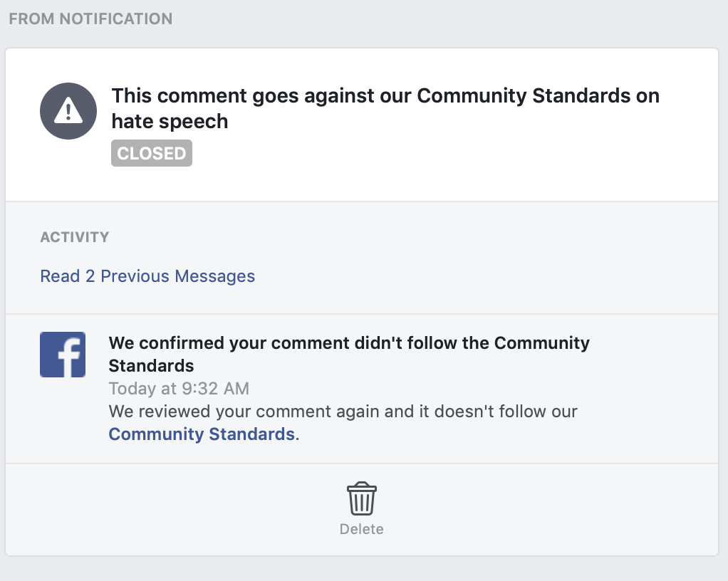Click the trash can icon
Screen dimensions: 728x581
pos(362,498)
